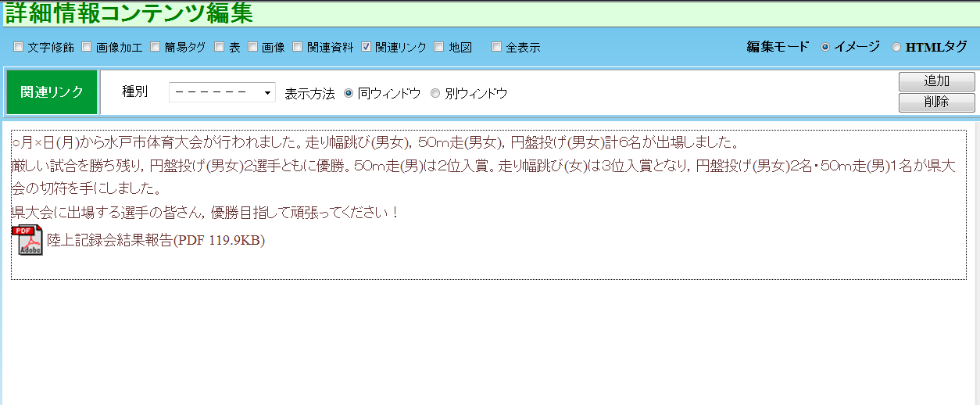Uncheck the 関連リンク checkbox
The width and height of the screenshot is (980, 405).
click(x=366, y=47)
